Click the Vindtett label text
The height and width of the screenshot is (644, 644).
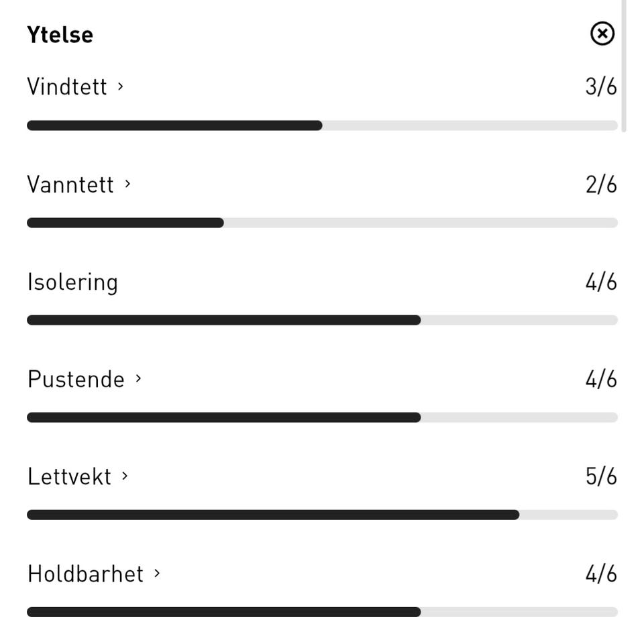[x=67, y=87]
